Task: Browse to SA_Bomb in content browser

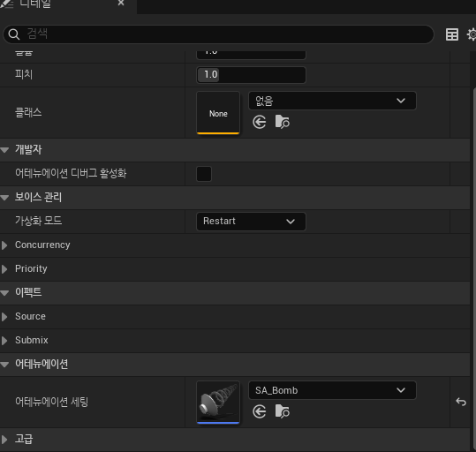Action: pos(283,411)
